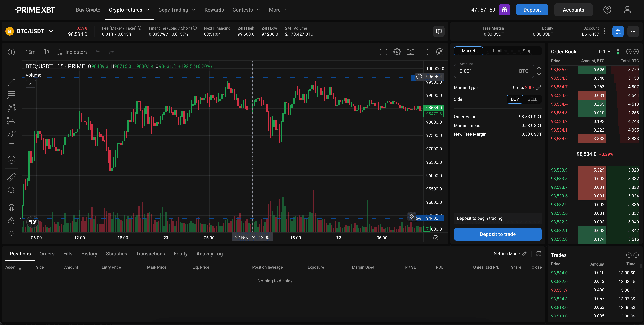This screenshot has width=644, height=325.
Task: Select the ruler measure tool
Action: point(12,177)
